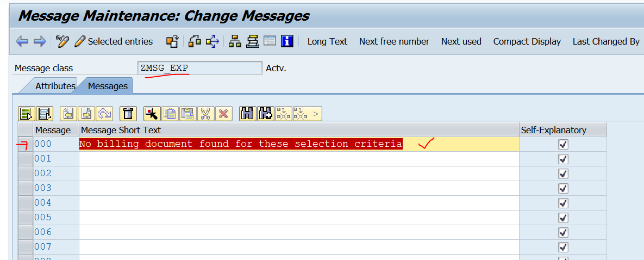
Task: Click the red X cancel icon
Action: coord(223,114)
